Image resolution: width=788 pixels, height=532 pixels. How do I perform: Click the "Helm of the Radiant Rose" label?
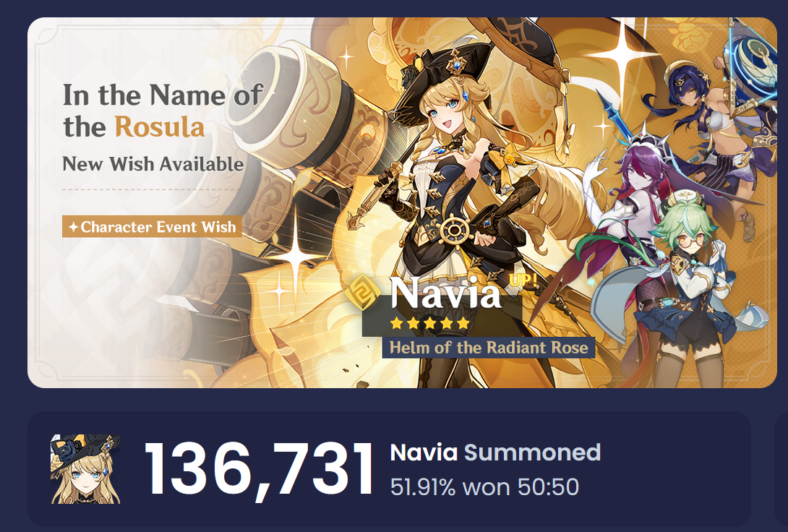coord(489,348)
